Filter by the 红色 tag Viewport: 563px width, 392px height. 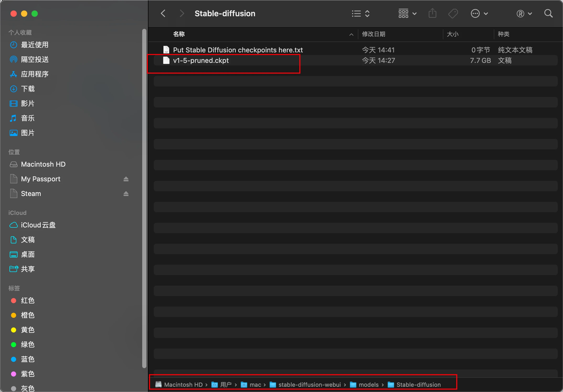[28, 300]
